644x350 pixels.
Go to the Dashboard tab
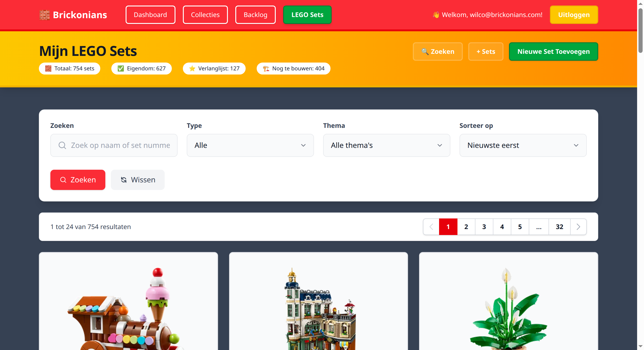tap(150, 15)
